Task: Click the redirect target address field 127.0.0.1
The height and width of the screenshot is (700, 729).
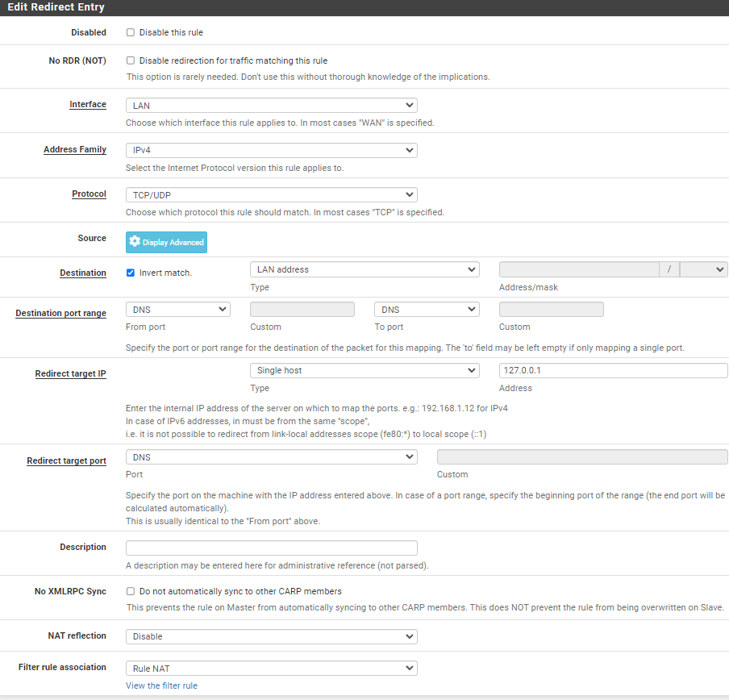Action: (613, 370)
